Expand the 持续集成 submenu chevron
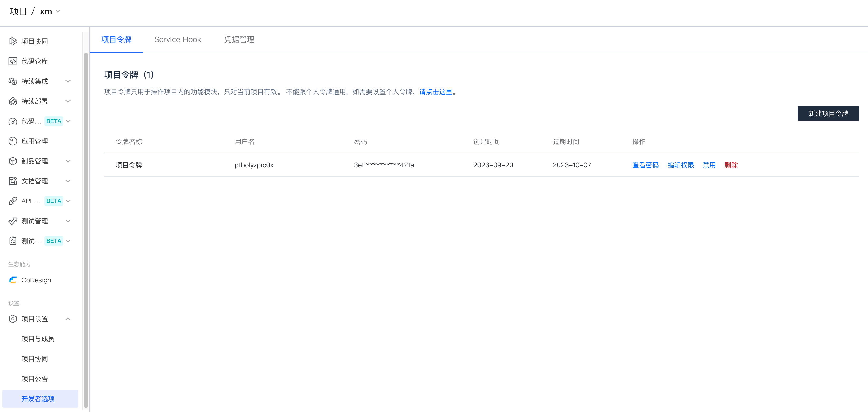The width and height of the screenshot is (868, 412). pyautogui.click(x=68, y=81)
